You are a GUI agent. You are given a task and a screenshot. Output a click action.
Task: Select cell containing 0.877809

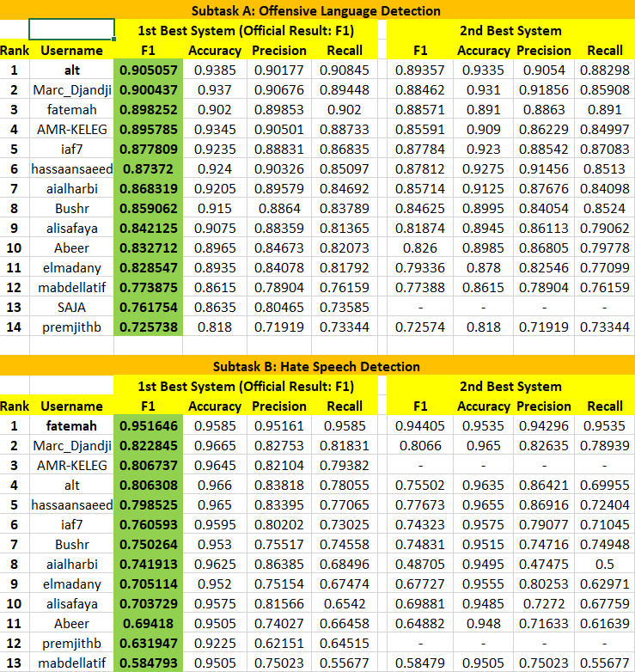click(x=149, y=149)
